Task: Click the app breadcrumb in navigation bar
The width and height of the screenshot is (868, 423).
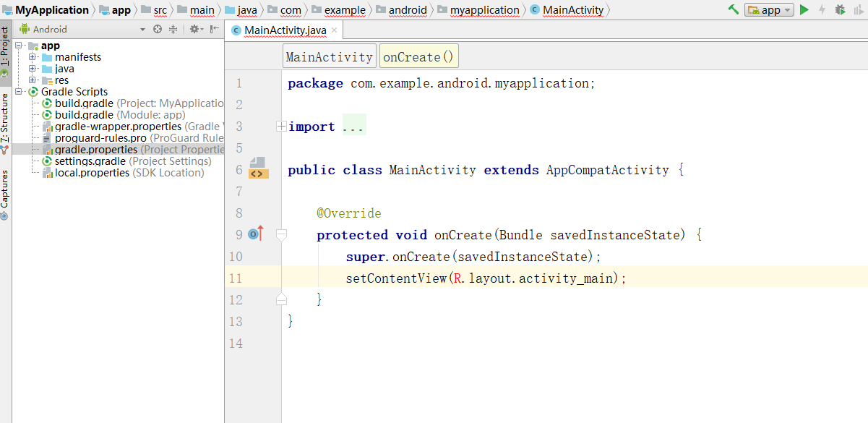Action: click(x=115, y=10)
